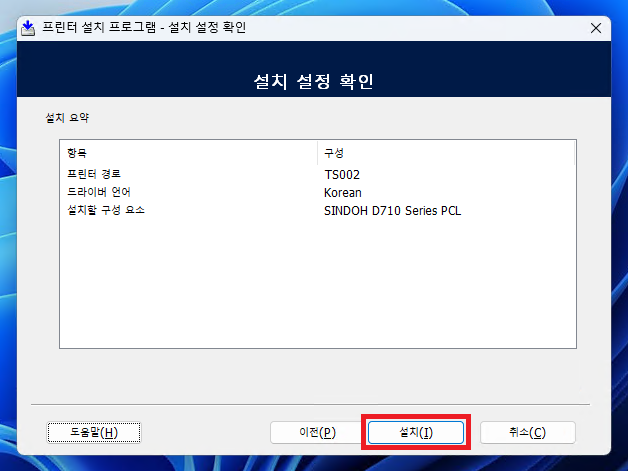Click the 항목 column header

click(77, 152)
